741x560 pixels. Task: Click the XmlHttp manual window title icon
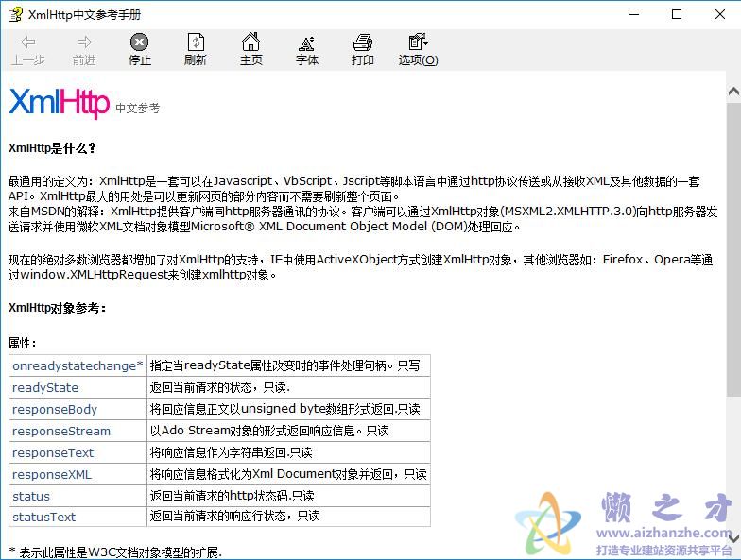coord(15,15)
